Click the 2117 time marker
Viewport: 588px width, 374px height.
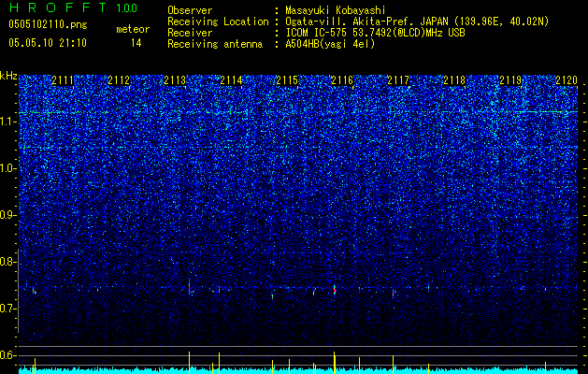398,79
